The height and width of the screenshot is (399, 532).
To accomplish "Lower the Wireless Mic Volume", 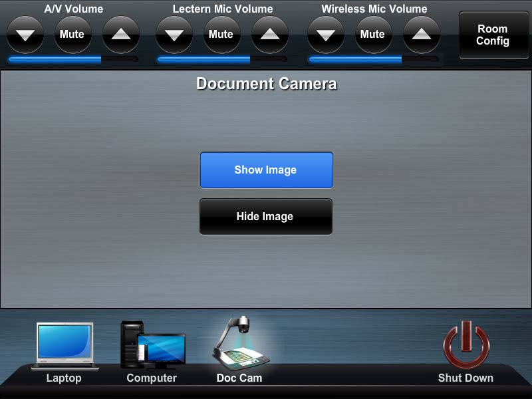I will point(326,35).
